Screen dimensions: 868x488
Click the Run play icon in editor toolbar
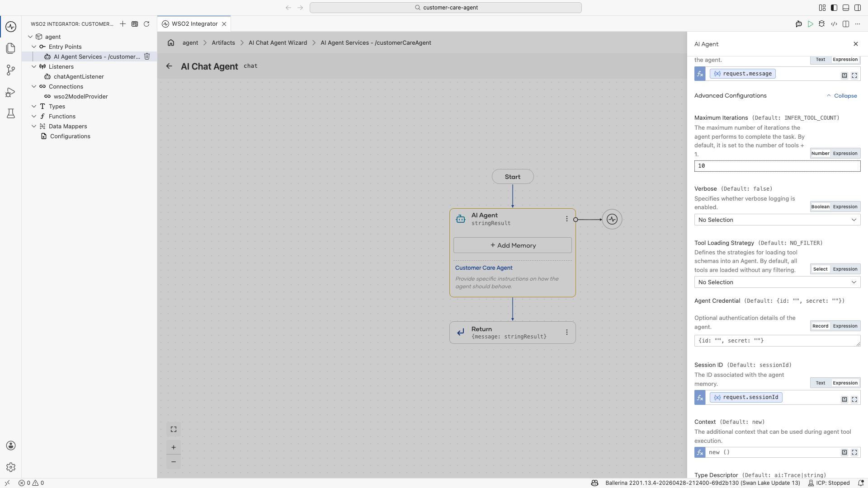811,24
